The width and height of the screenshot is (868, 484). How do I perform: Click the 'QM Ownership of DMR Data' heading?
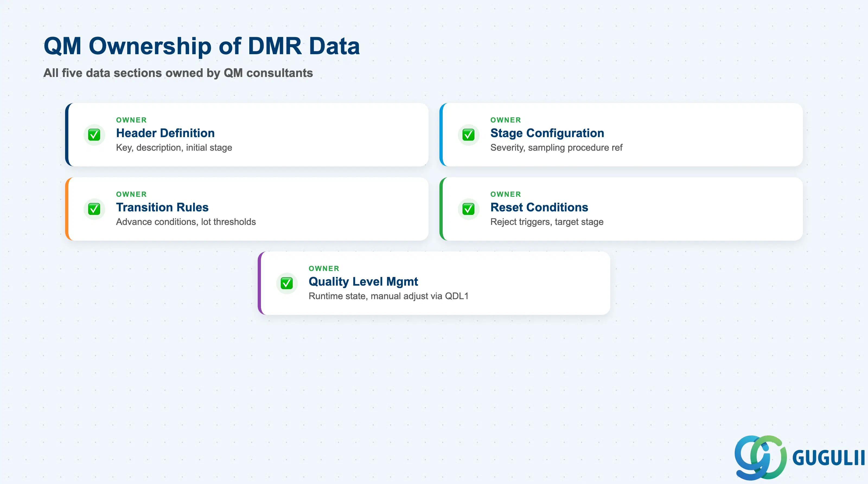(x=202, y=46)
